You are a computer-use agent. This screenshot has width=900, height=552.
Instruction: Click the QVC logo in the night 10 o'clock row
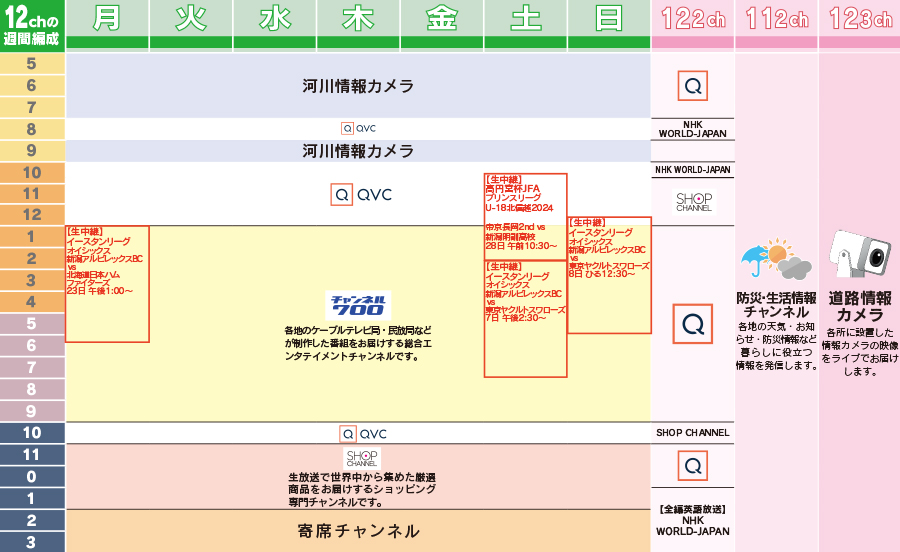click(x=363, y=434)
